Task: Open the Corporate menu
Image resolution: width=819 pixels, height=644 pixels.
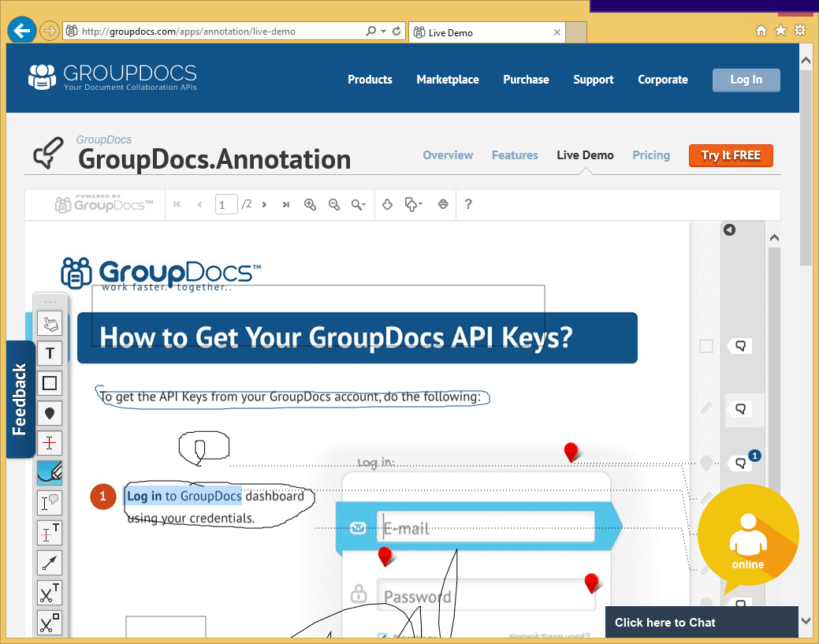Action: coord(663,80)
